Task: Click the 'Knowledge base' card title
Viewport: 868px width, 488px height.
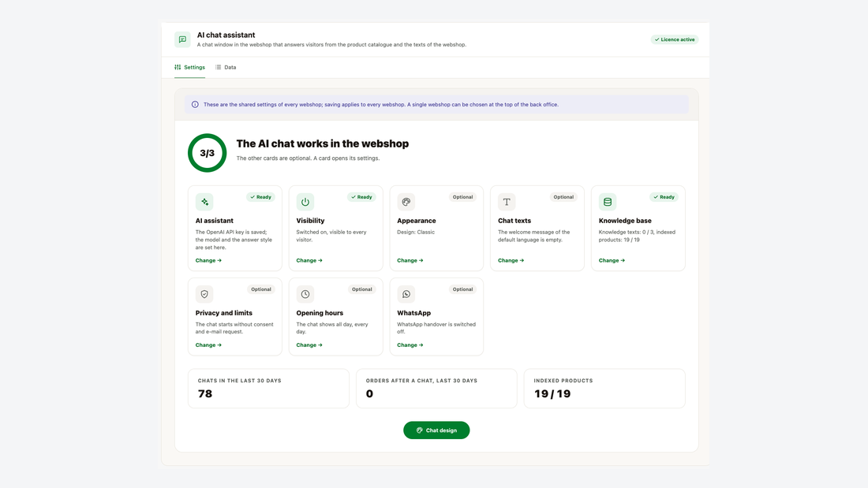Action: coord(625,221)
